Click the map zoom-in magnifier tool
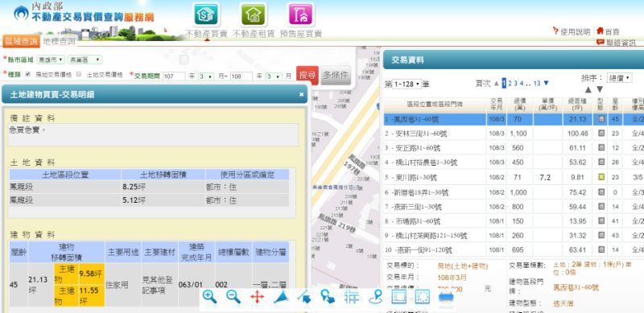Screen dimensions: 644x313 tap(209, 297)
